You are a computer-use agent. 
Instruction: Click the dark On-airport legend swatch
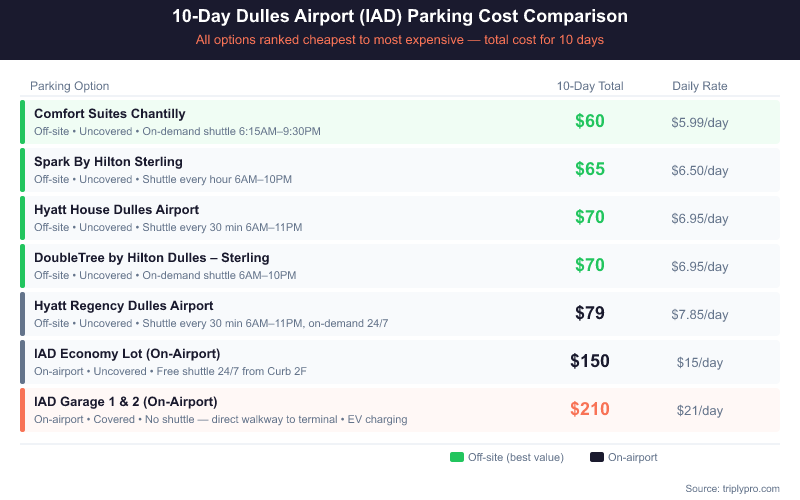click(x=596, y=457)
